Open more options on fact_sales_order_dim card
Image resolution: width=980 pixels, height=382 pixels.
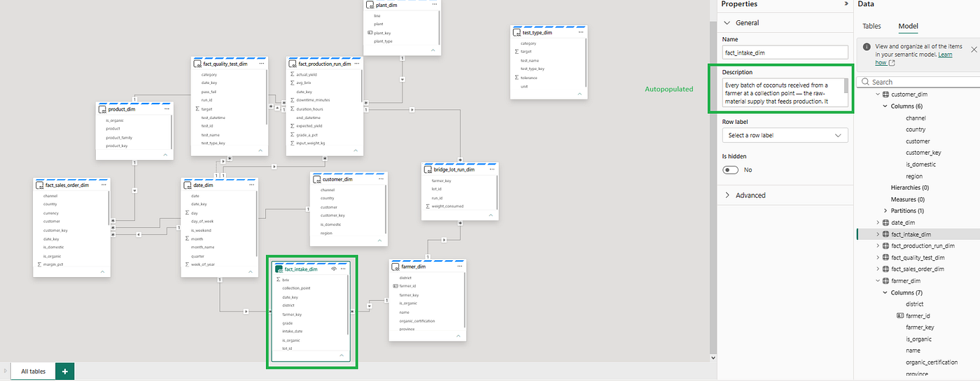104,185
